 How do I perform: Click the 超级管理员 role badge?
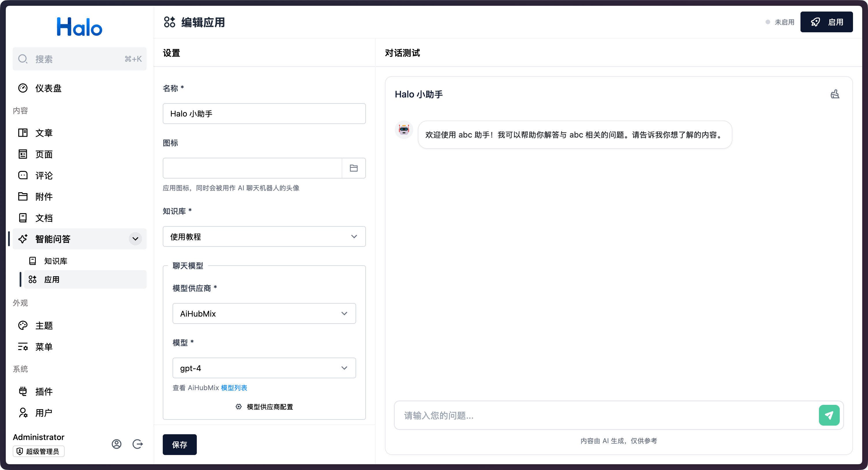click(x=39, y=451)
